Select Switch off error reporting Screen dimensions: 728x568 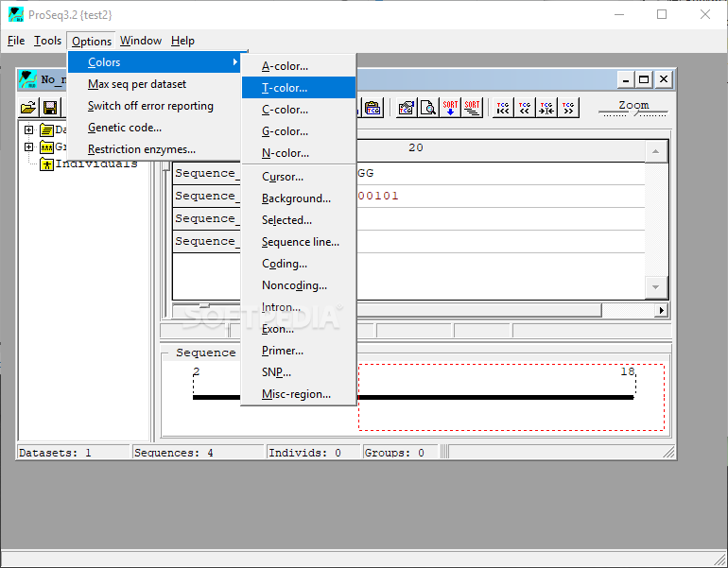coord(154,106)
